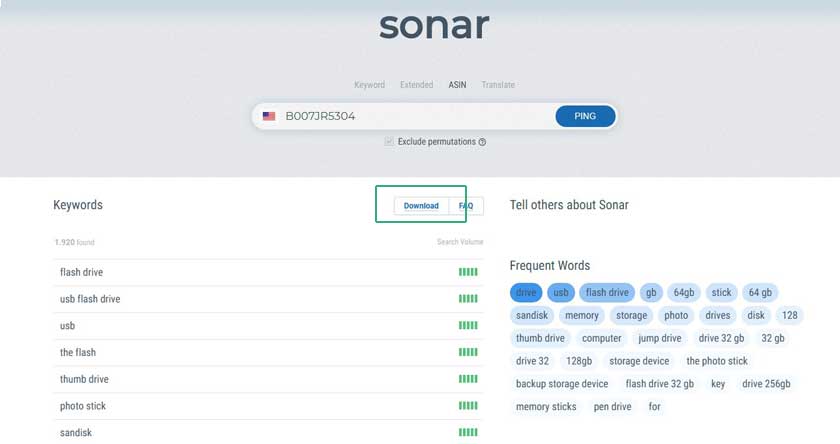Screen dimensions: 840x444
Task: Select the 'thumb drive' keyword row
Action: pyautogui.click(x=268, y=379)
